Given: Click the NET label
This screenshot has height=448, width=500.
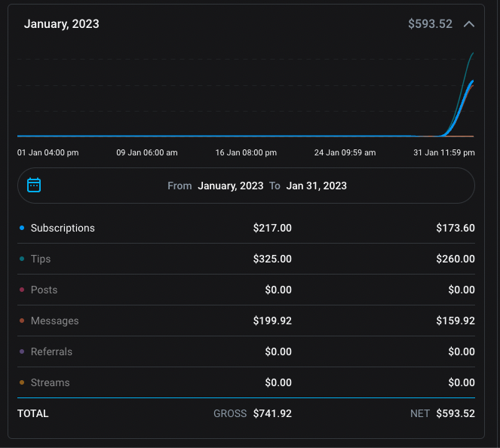Looking at the screenshot, I should (420, 413).
